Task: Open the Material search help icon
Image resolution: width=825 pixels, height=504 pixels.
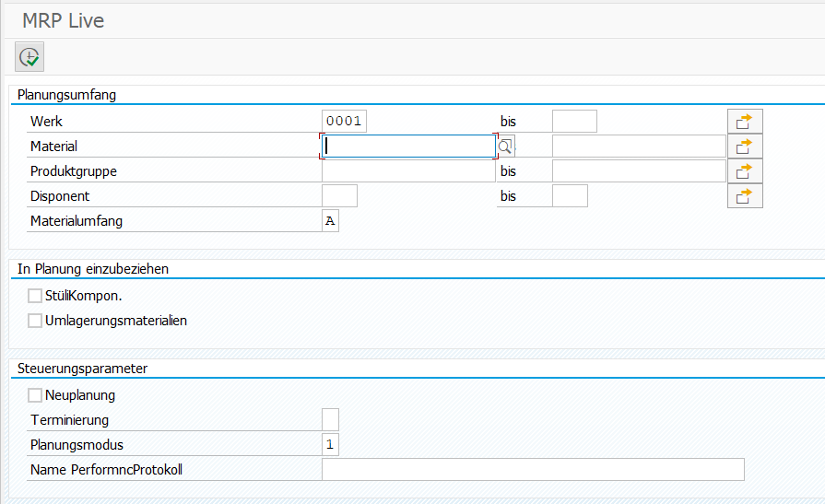Action: click(x=505, y=147)
